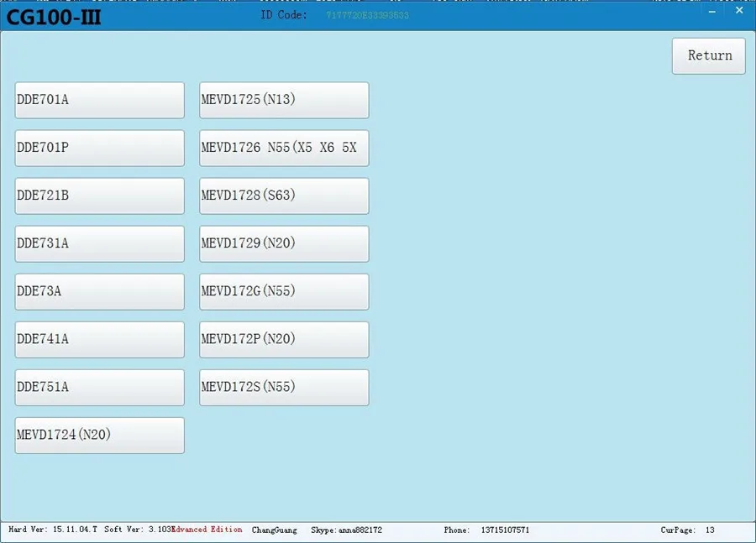
Task: Open DDE741A module
Action: pos(100,340)
